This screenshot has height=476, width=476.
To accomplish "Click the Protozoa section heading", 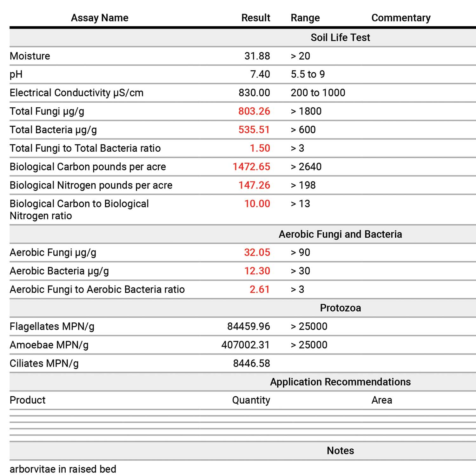I will (x=340, y=308).
